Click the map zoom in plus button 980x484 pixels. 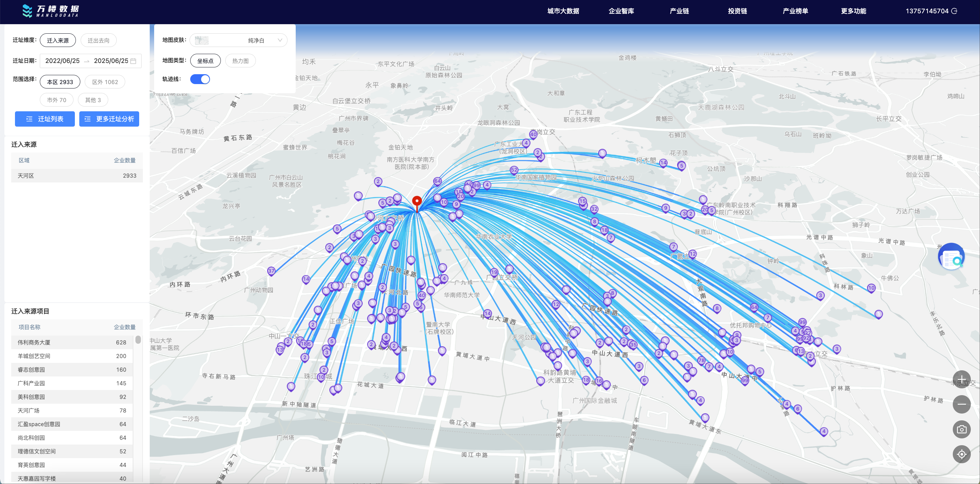coord(961,380)
